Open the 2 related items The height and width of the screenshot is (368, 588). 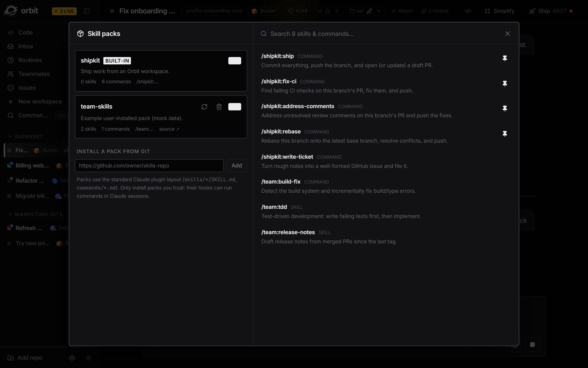coord(435,11)
